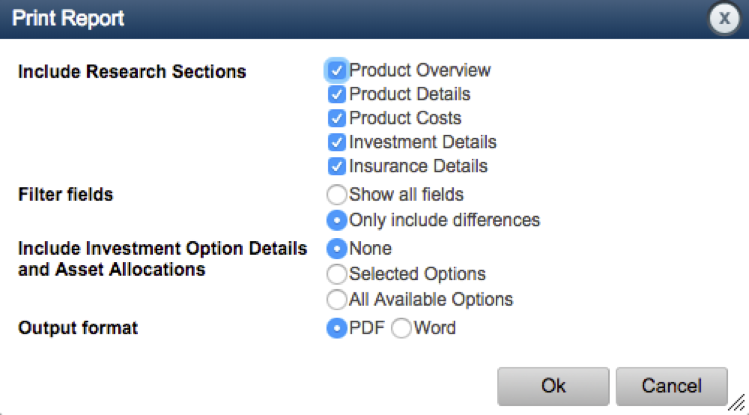Disable the Investment Details section

pos(337,142)
